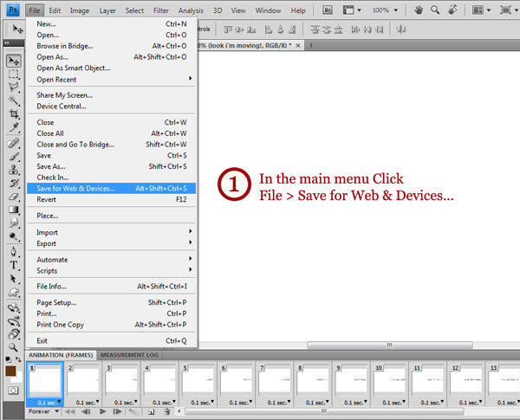The image size is (520, 420).
Task: Select the History Brush tool
Action: point(14,183)
